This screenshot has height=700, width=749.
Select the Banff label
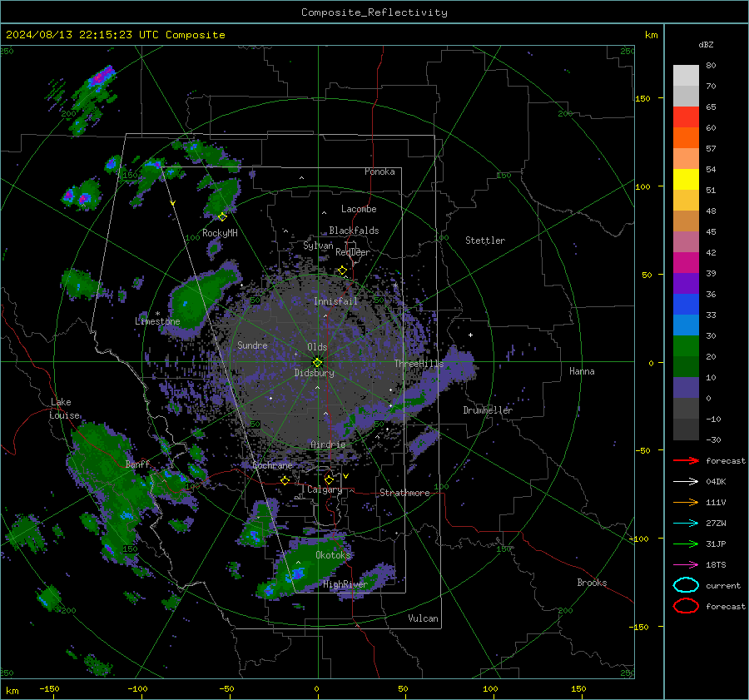(137, 464)
